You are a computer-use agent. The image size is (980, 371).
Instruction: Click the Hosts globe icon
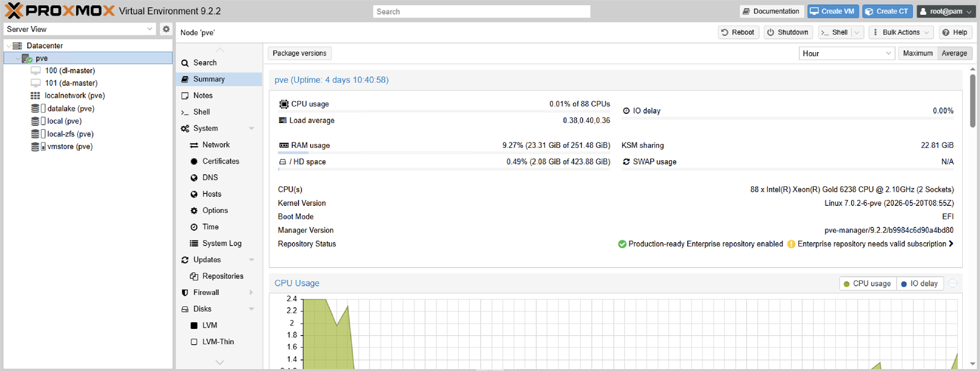point(194,194)
